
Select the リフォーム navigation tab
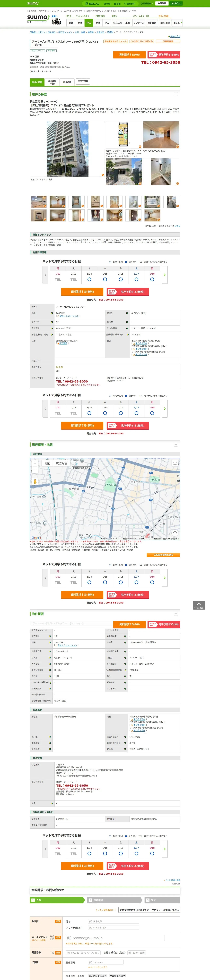[139, 23]
